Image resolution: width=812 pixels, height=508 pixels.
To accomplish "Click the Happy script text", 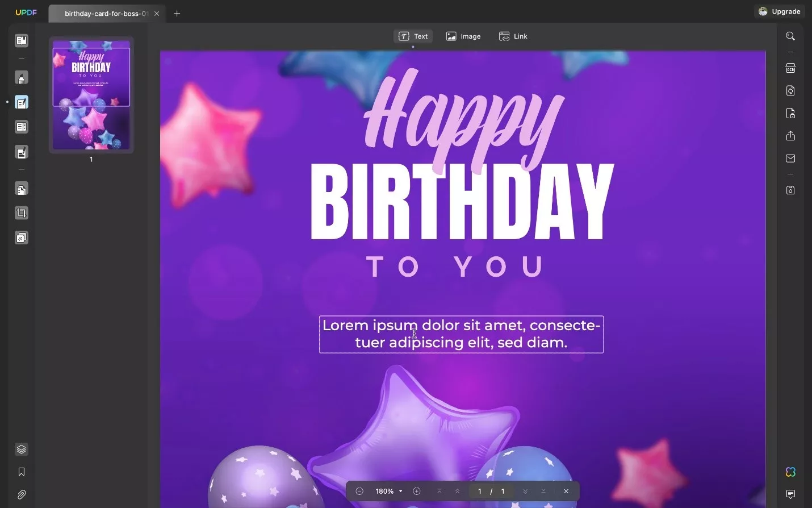I will coord(464,120).
